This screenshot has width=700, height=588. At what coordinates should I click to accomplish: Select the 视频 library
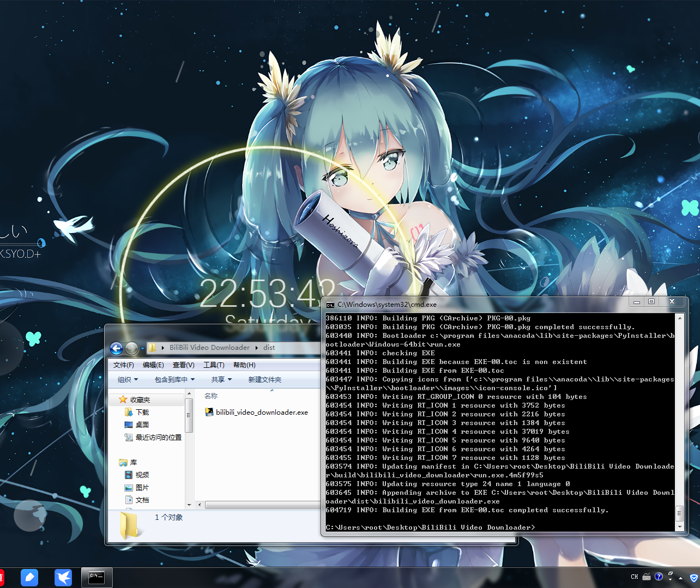(142, 475)
